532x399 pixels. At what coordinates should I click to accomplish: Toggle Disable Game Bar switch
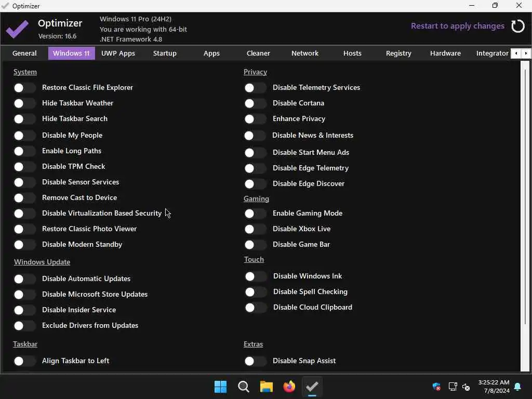(256, 245)
